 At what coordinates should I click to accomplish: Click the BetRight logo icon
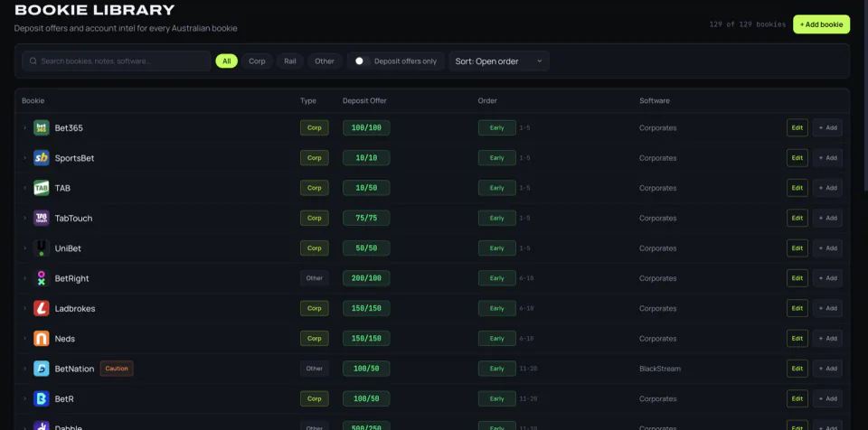click(x=42, y=278)
